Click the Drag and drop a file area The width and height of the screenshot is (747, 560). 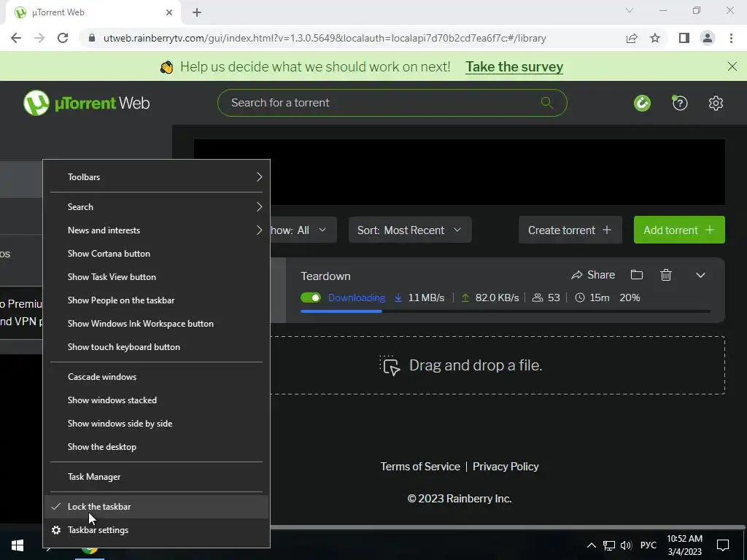tap(498, 365)
